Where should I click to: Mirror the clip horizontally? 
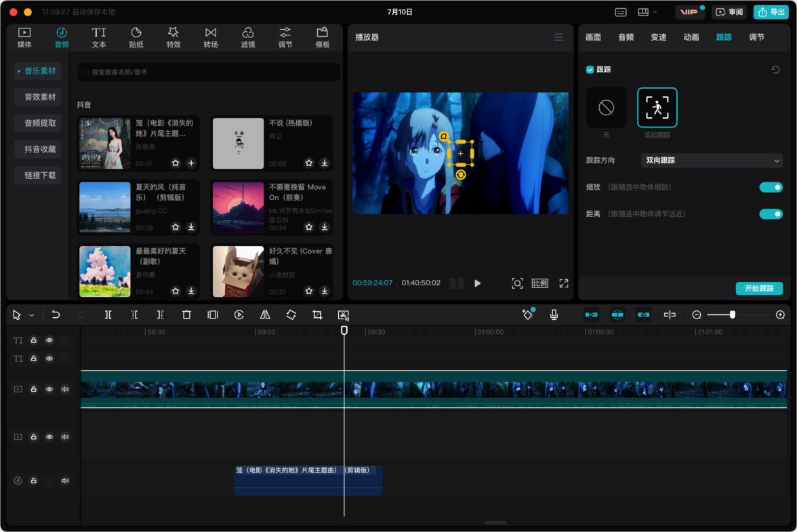265,315
